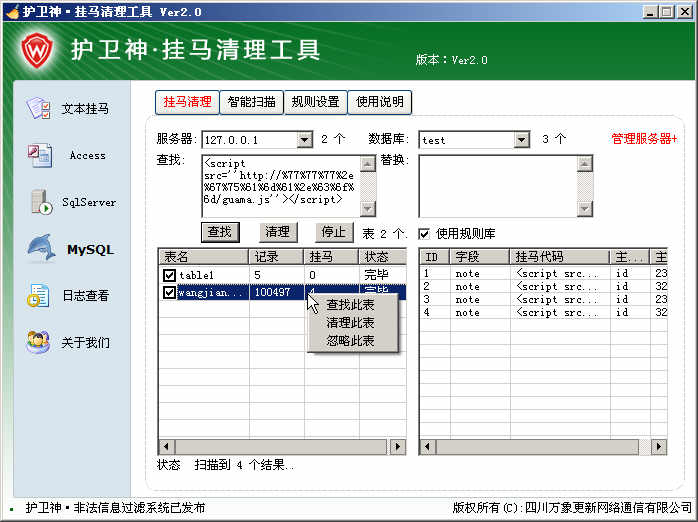Image resolution: width=698 pixels, height=522 pixels.
Task: Select result row with ID 3
Action: pos(543,299)
